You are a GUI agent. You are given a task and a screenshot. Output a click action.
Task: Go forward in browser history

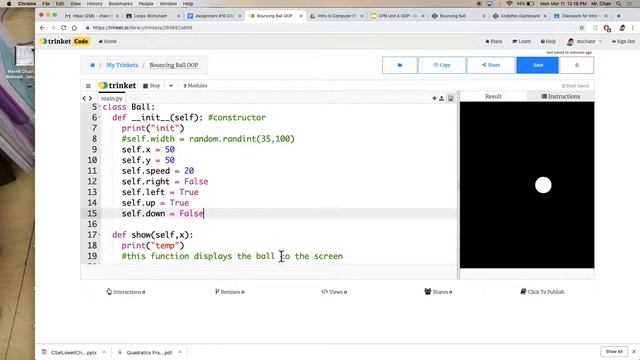(x=53, y=28)
